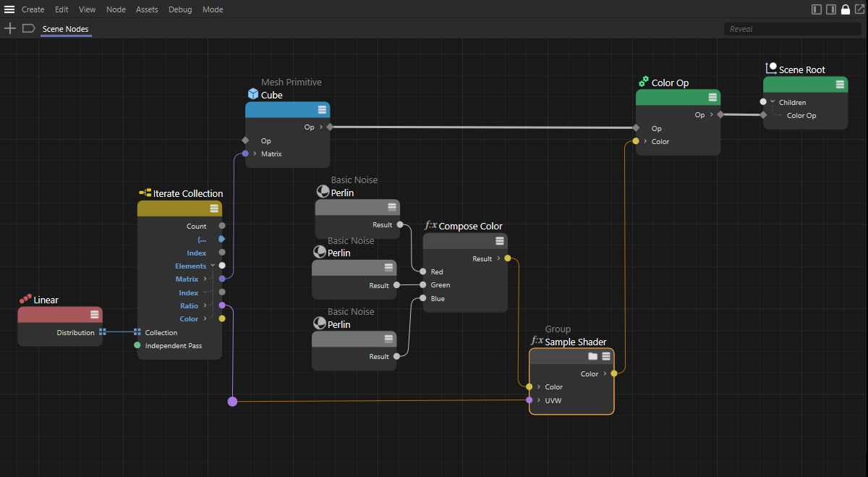Open the Edit menu

pyautogui.click(x=61, y=9)
